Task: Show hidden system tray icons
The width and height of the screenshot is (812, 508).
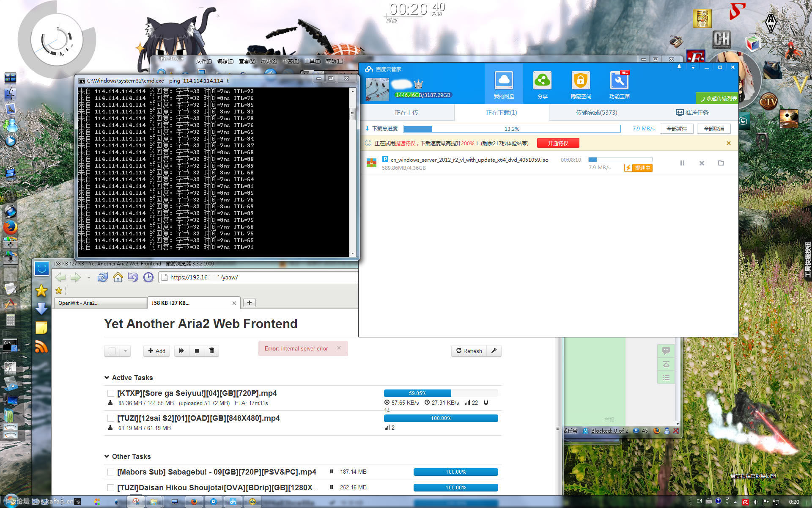Action: pyautogui.click(x=735, y=502)
